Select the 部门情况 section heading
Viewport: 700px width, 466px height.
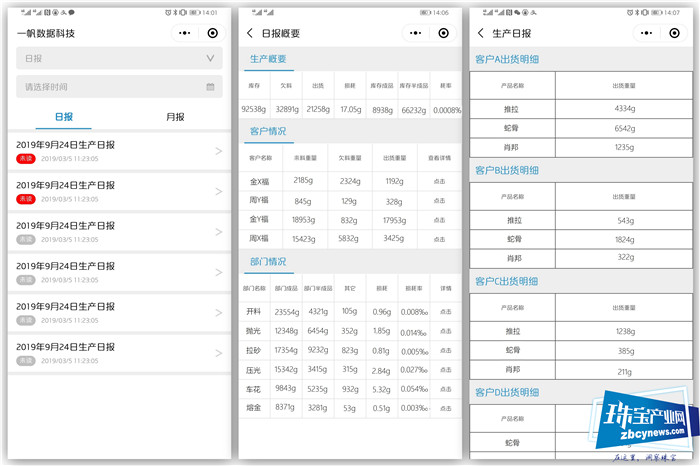click(268, 262)
